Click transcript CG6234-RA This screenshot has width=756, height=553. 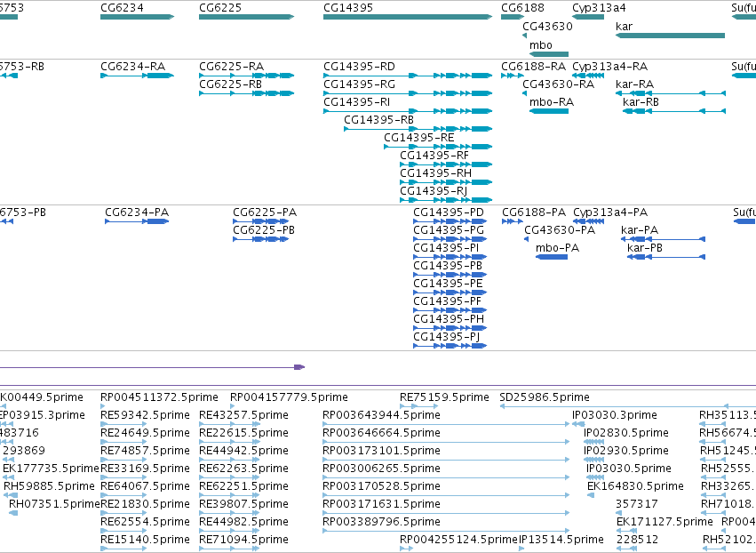[132, 67]
